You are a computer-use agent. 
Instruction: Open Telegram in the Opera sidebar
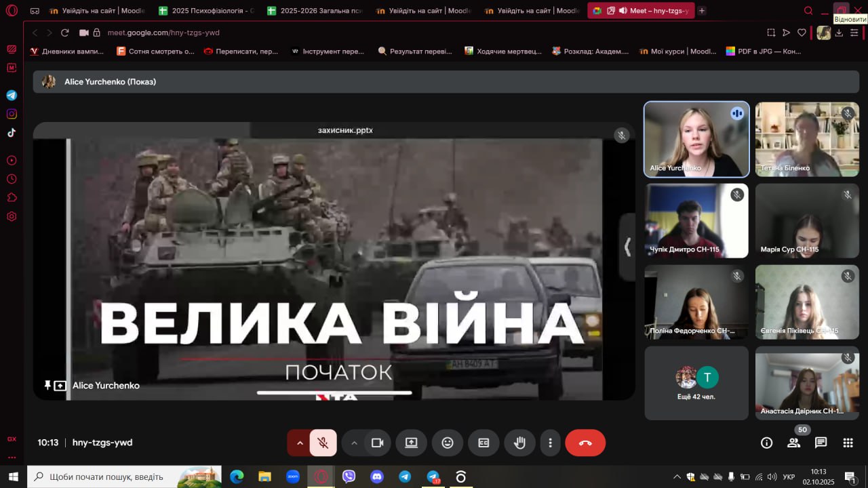pos(12,96)
